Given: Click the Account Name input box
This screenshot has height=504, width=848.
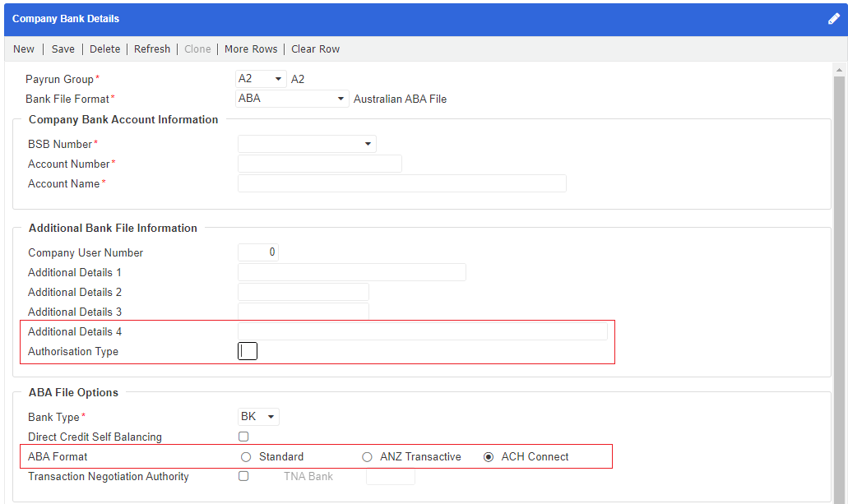Looking at the screenshot, I should (x=401, y=183).
